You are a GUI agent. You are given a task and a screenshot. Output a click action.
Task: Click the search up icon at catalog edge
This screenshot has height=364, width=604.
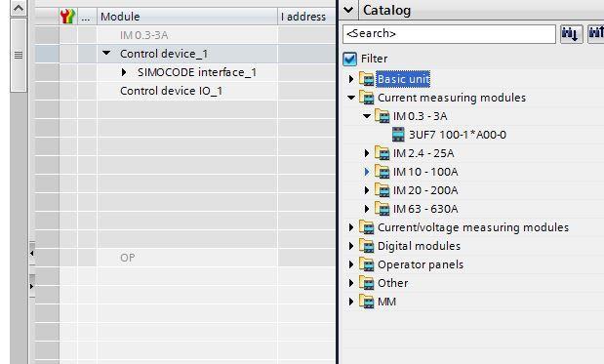(x=596, y=34)
